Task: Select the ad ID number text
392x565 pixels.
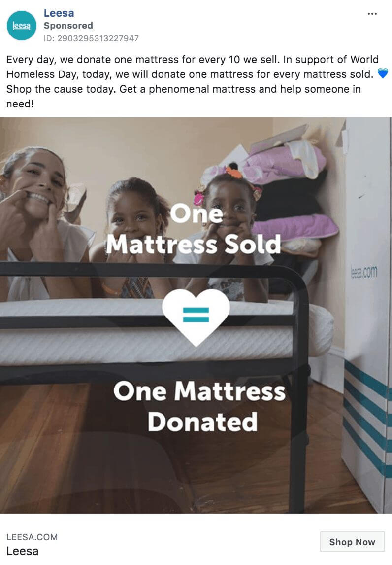Action: click(x=92, y=38)
